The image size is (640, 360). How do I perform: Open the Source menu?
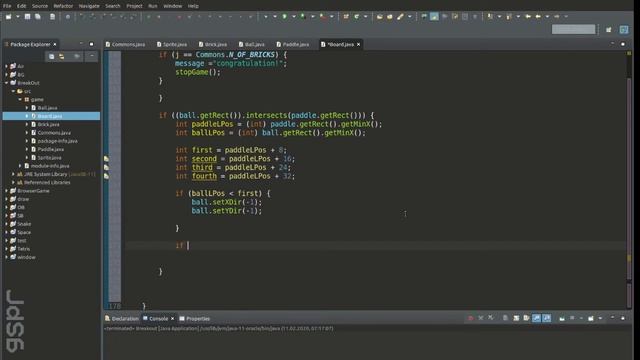click(x=40, y=6)
